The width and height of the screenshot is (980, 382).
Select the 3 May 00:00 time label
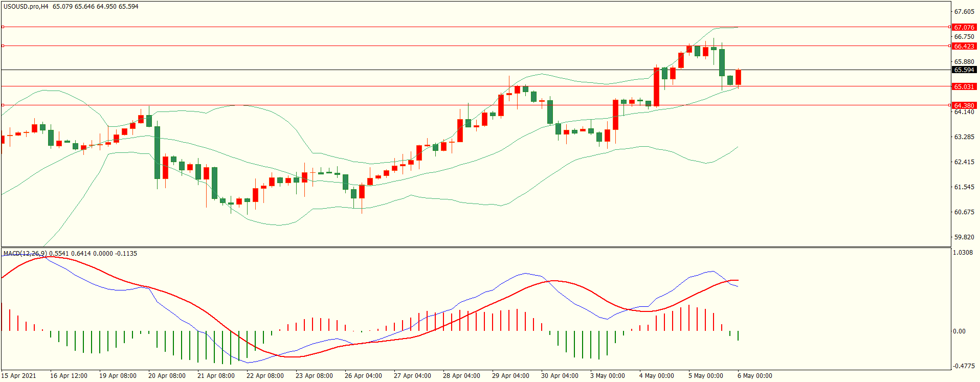pyautogui.click(x=608, y=376)
